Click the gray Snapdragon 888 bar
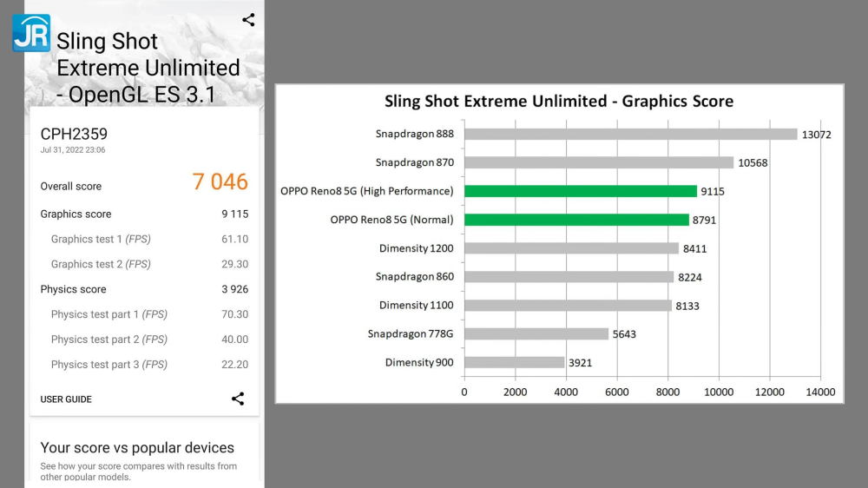 click(x=630, y=134)
